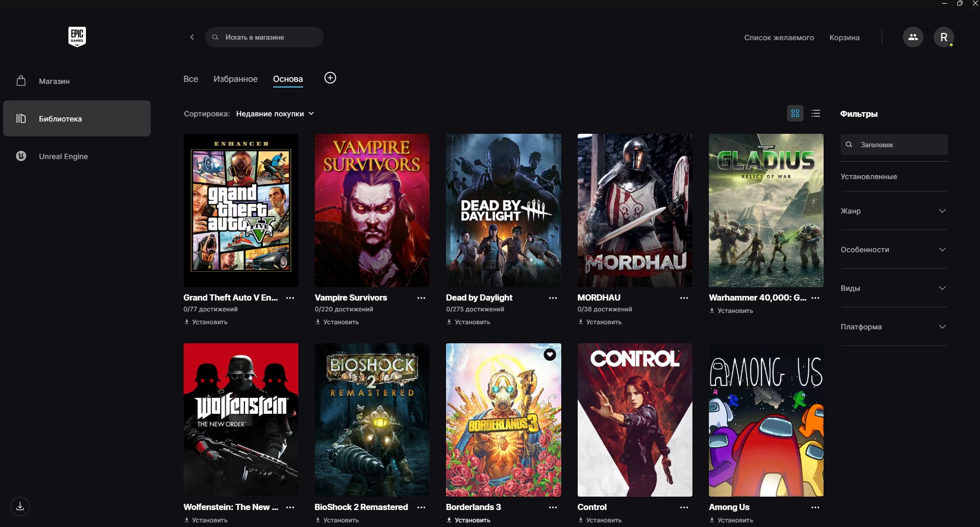980x527 pixels.
Task: Click the 0/77 достижений text
Action: coord(210,309)
